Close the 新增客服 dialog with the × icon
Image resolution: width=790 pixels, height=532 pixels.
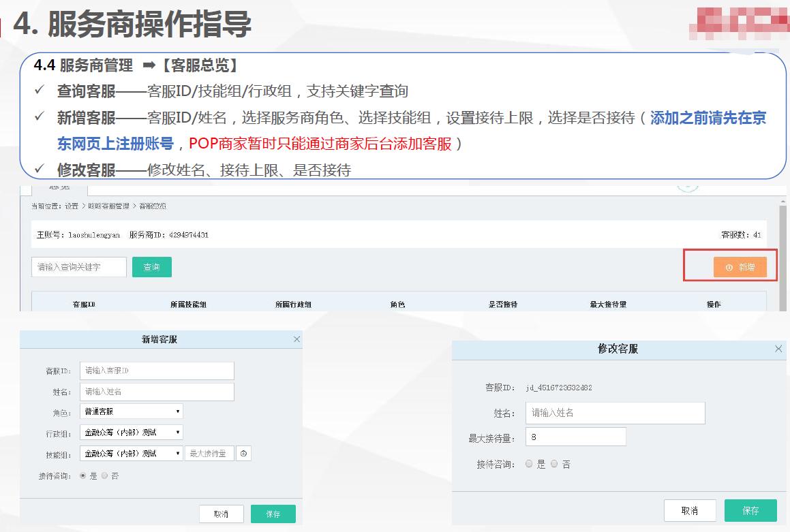point(297,338)
